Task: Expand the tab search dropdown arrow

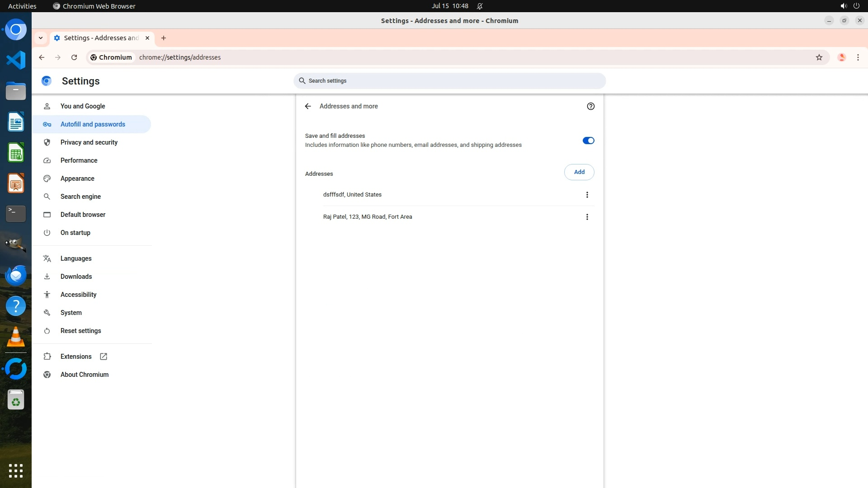Action: point(41,38)
